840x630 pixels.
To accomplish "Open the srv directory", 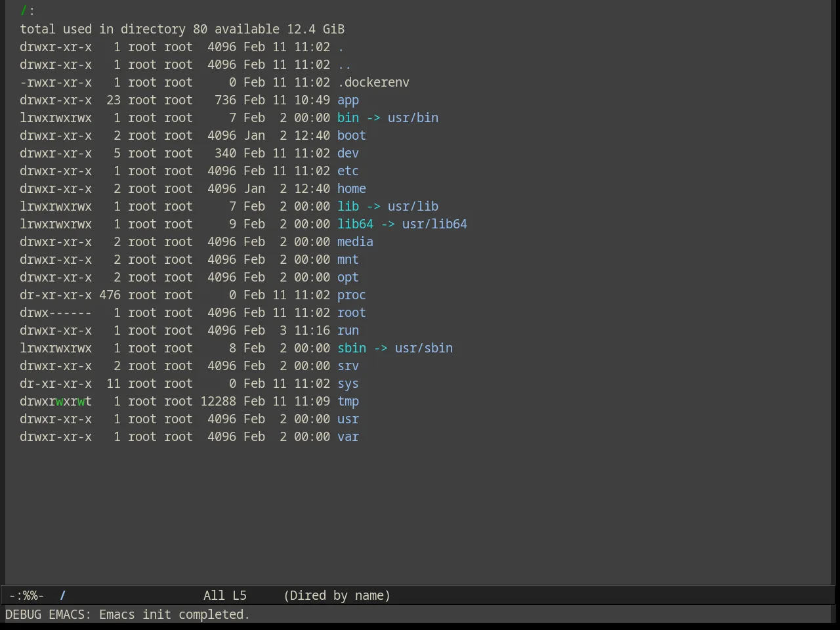I will click(348, 366).
